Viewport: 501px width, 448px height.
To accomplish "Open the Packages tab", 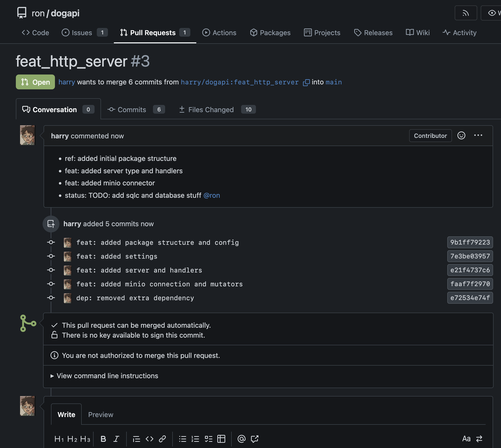I will coord(270,33).
